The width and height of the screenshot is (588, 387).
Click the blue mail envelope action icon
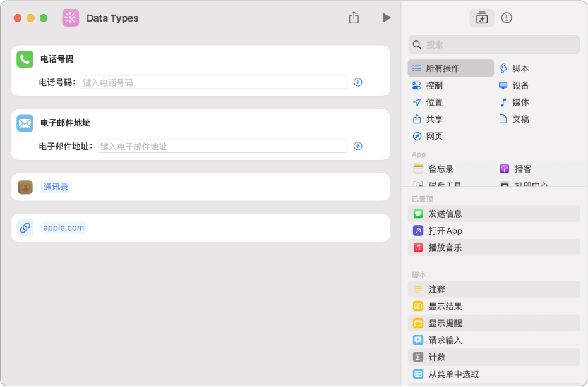point(25,123)
